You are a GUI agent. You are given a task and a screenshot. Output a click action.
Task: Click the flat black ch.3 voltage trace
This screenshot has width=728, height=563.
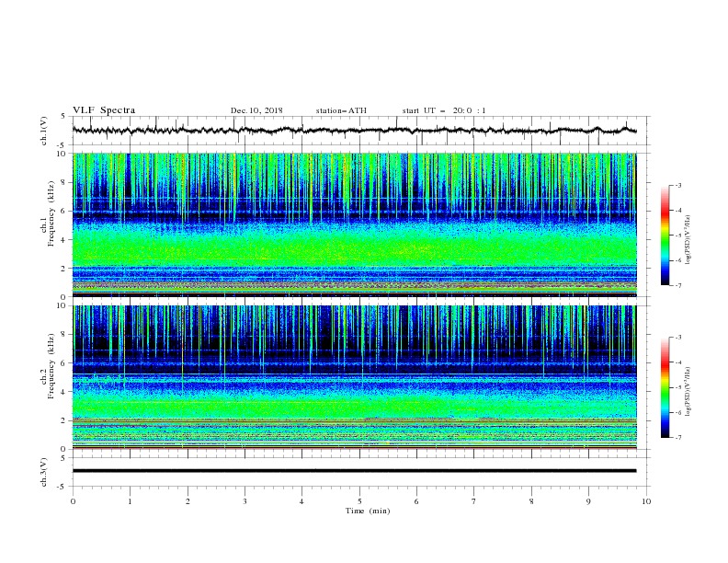tap(355, 471)
